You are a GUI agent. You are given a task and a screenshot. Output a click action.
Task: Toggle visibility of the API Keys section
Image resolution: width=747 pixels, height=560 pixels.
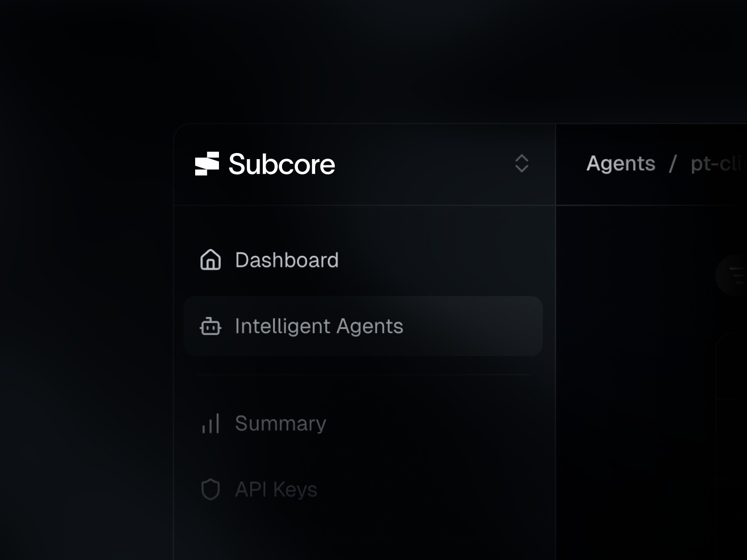coord(275,490)
